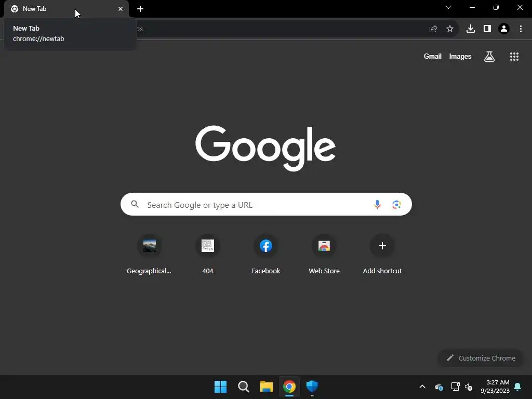This screenshot has height=399, width=532.
Task: Click Customize Chrome button
Action: [481, 358]
